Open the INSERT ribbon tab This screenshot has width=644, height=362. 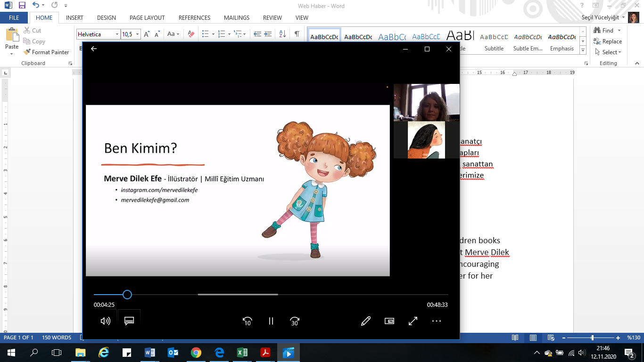pos(74,18)
